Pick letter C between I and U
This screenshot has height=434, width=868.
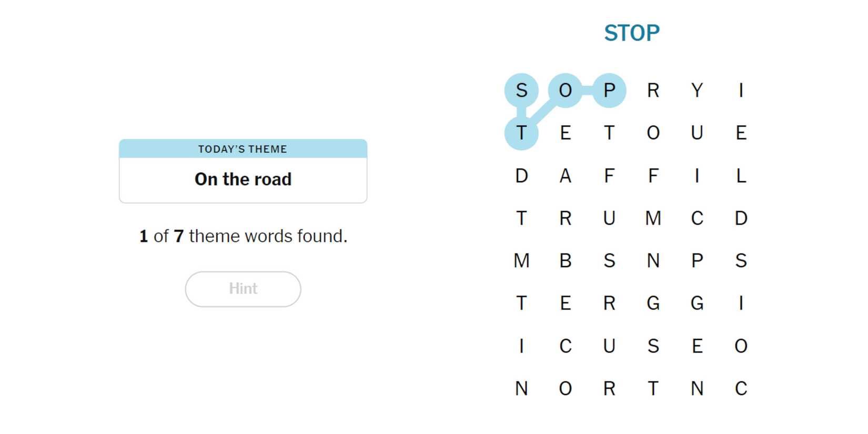click(565, 346)
